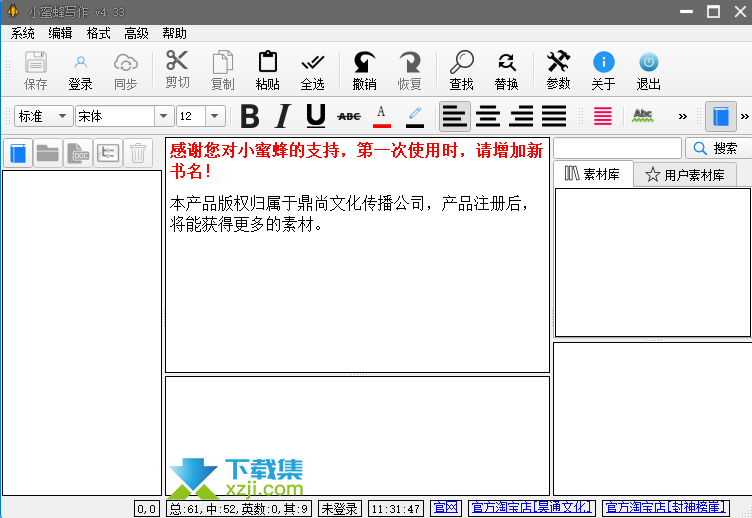752x518 pixels.
Task: Click the Copy (复制) icon
Action: point(223,70)
